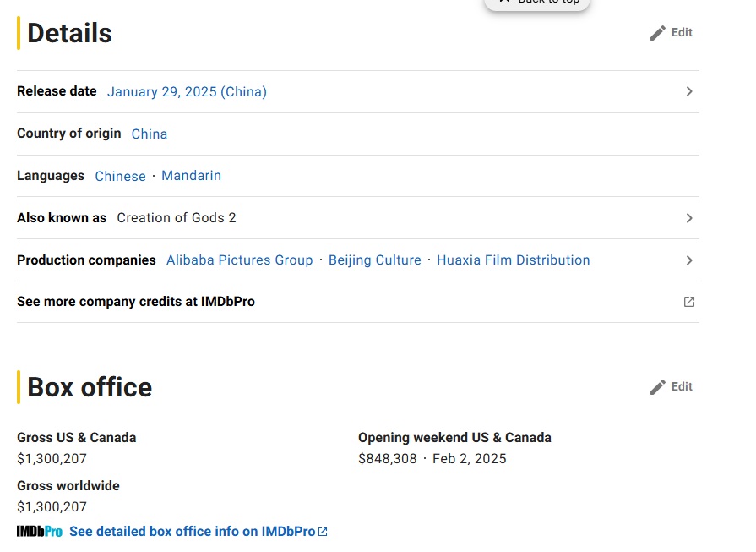Click the Gross worldwide label

(x=68, y=486)
